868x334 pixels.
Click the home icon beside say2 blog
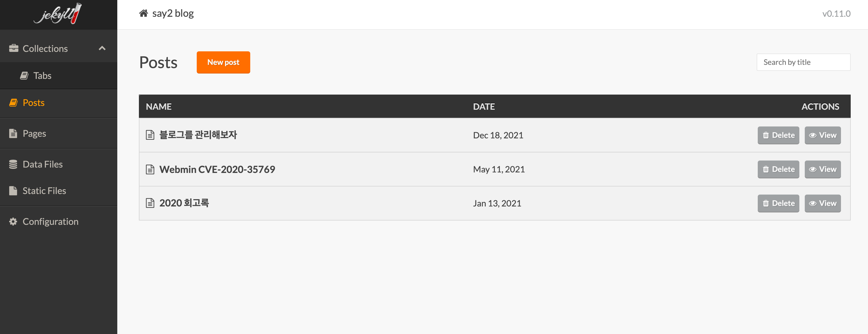pos(143,14)
